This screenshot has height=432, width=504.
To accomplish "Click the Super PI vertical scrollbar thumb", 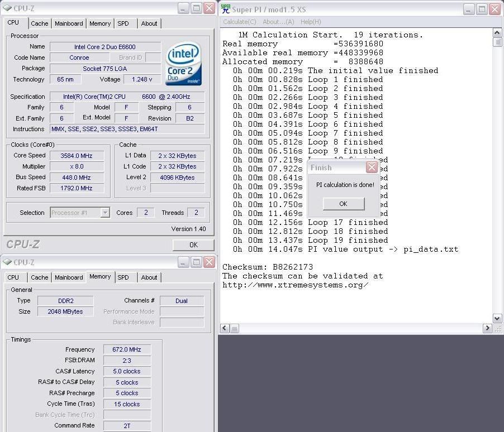I will tap(497, 42).
